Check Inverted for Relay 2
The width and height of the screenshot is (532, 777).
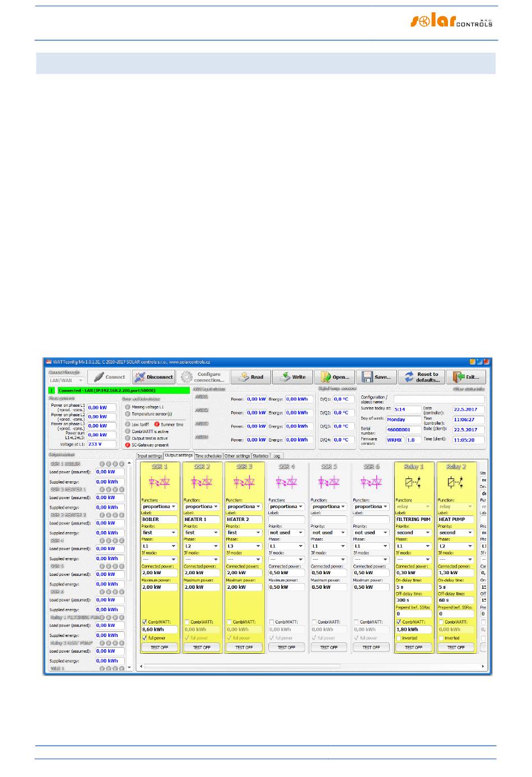coord(441,638)
